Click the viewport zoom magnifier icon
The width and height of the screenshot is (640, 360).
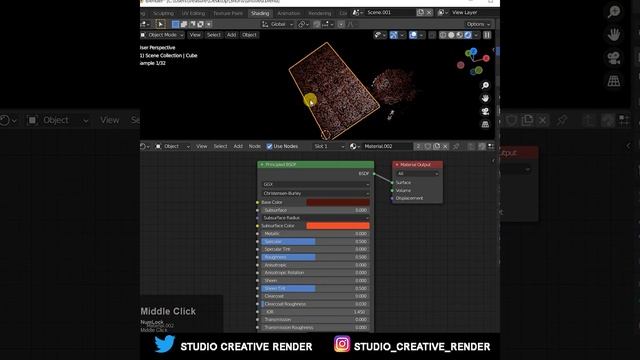[485, 85]
